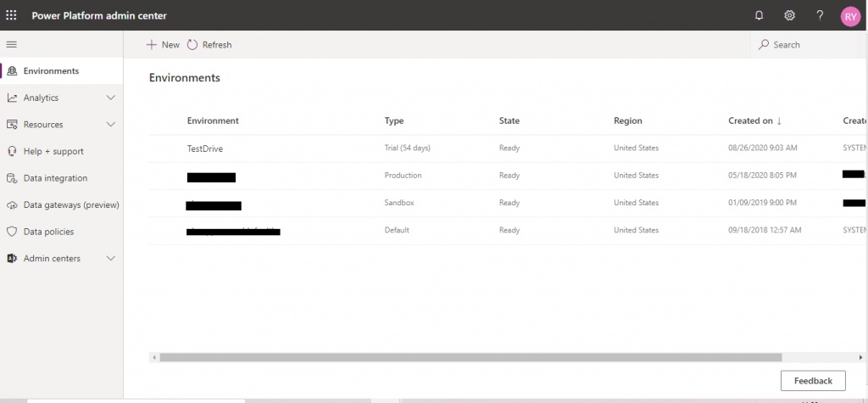Open Analytics in the sidebar
Screen dimensions: 868x403
pos(61,98)
